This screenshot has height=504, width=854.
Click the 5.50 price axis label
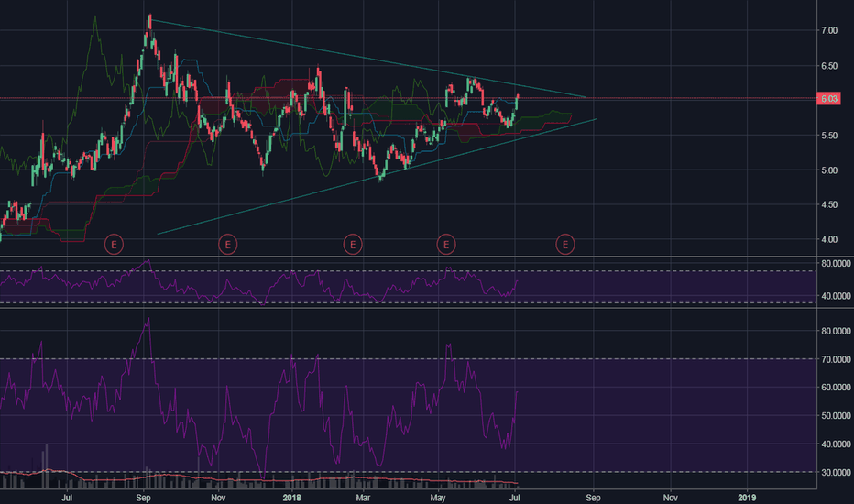pyautogui.click(x=829, y=136)
